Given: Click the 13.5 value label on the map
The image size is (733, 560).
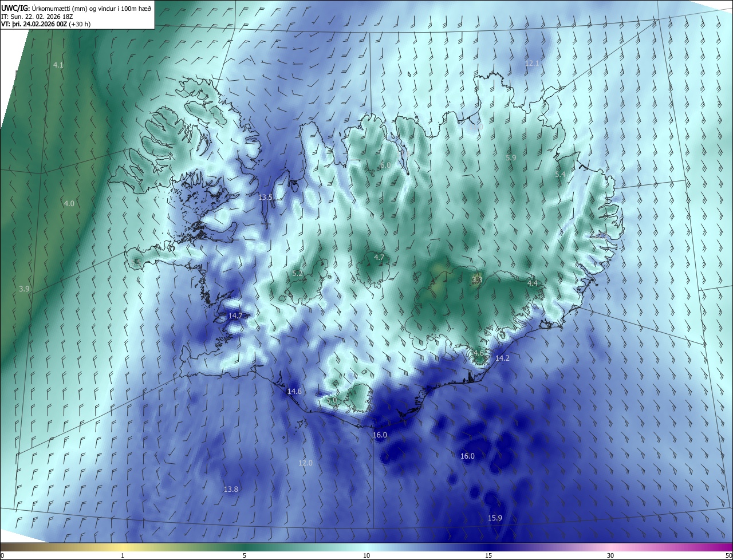Looking at the screenshot, I should coord(266,198).
